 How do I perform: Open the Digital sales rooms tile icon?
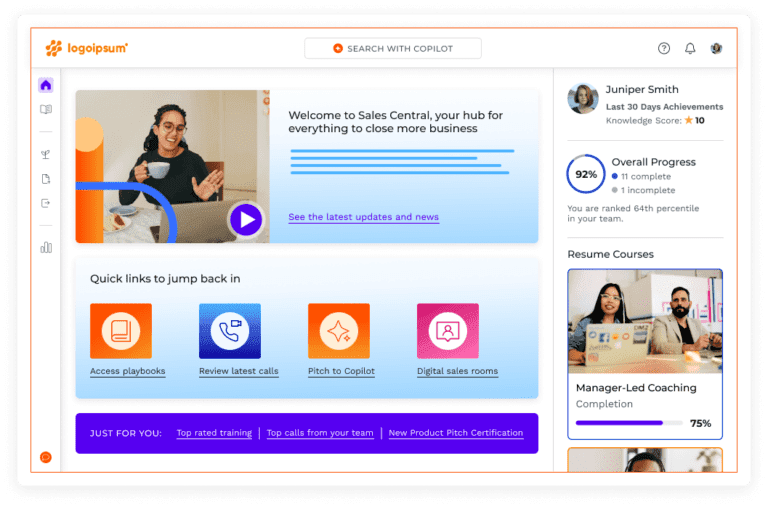448,331
